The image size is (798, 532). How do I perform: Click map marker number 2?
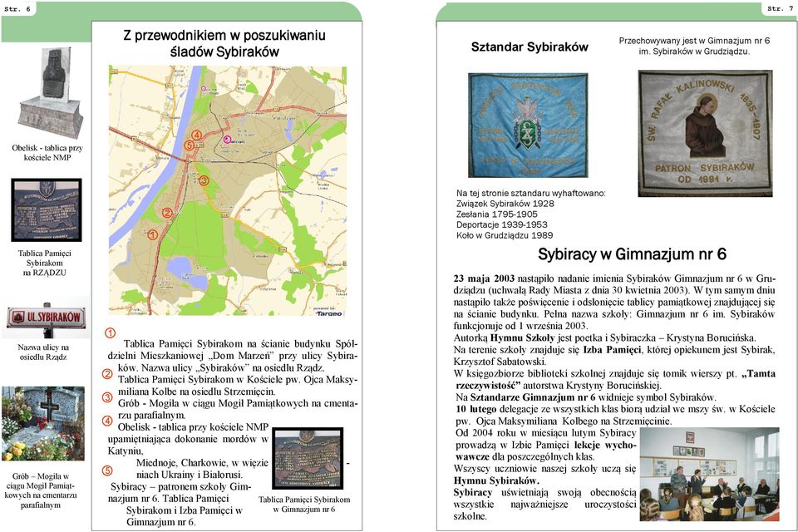pyautogui.click(x=167, y=213)
